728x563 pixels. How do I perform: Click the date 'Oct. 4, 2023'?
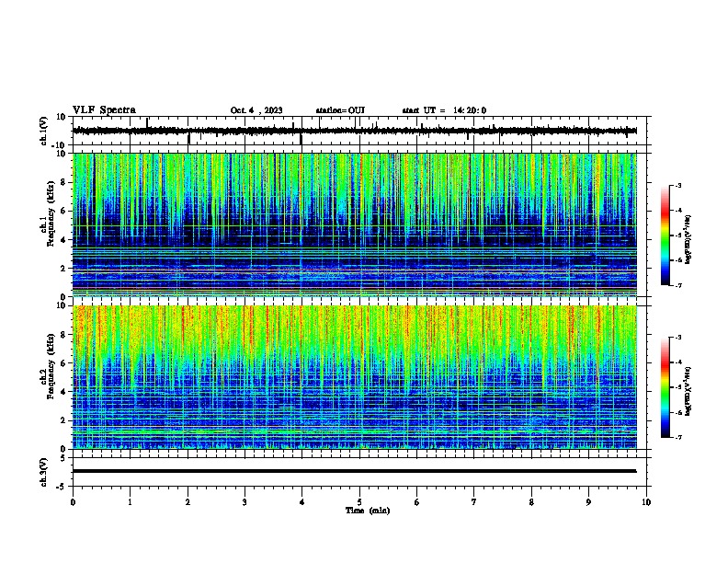(x=256, y=110)
